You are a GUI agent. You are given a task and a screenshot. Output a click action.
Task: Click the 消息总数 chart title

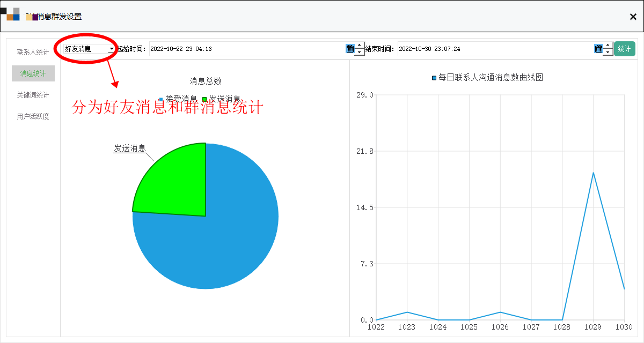pos(206,81)
